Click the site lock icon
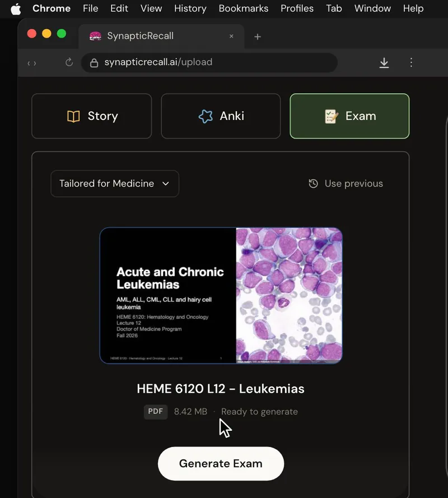This screenshot has width=448, height=498. tap(94, 63)
